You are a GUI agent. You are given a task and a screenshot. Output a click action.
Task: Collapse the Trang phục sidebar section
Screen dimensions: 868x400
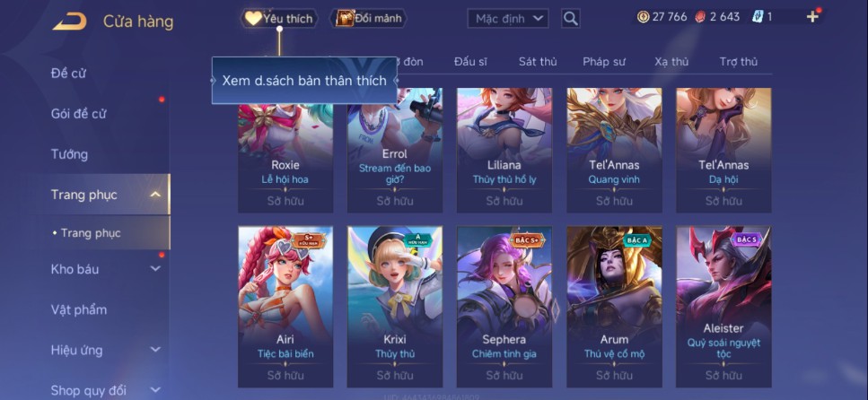[x=155, y=195]
